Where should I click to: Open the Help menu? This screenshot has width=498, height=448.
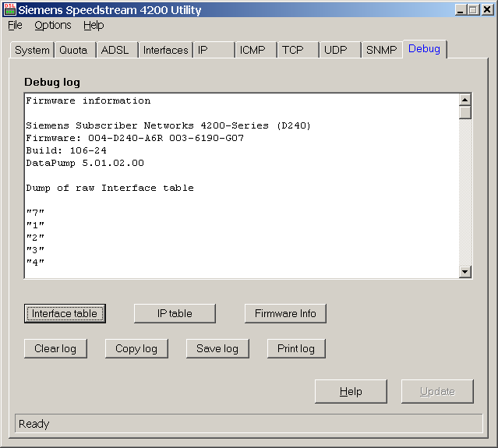94,25
